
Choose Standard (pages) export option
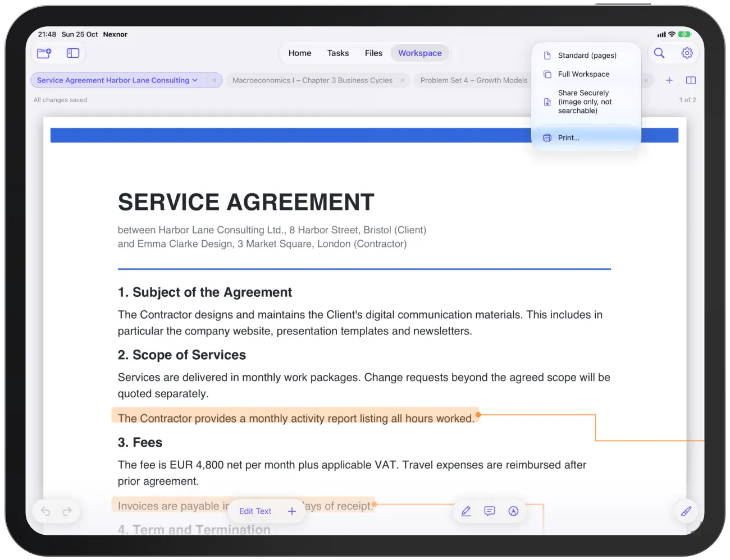pyautogui.click(x=586, y=56)
